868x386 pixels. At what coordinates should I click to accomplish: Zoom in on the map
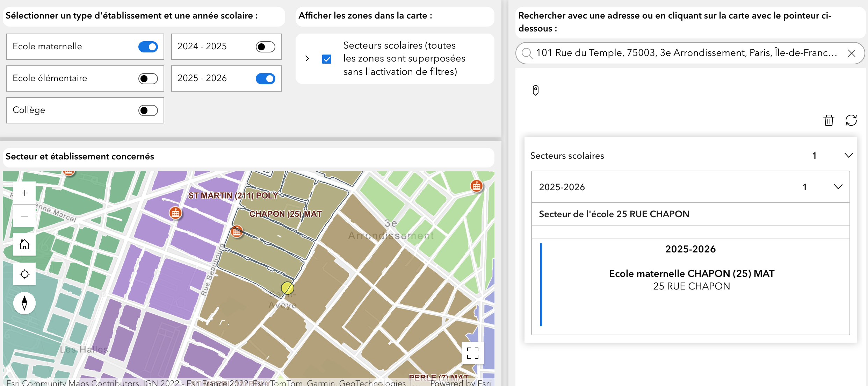coord(24,193)
